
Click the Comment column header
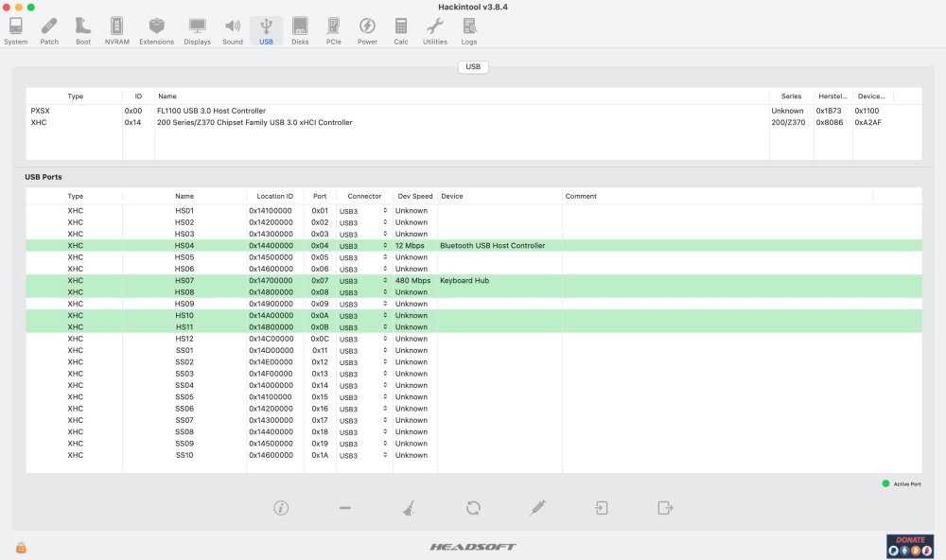717,196
